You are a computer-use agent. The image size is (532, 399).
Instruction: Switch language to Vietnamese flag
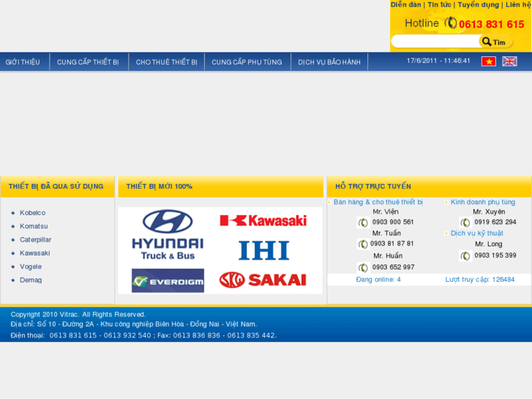coord(489,61)
